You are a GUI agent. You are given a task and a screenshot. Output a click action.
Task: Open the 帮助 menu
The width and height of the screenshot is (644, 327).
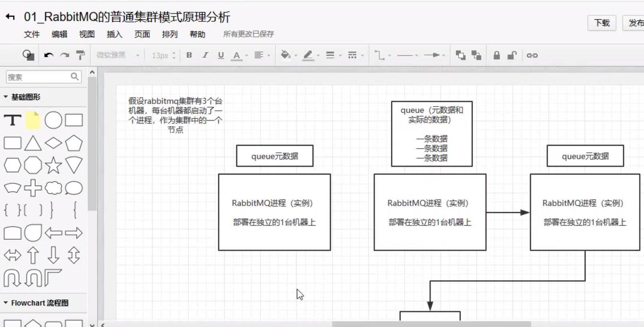[x=197, y=34]
